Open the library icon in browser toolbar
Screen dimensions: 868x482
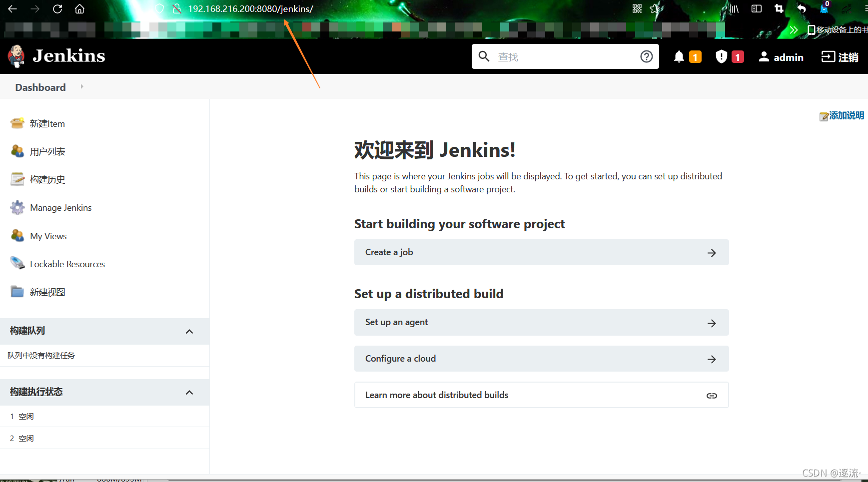click(x=734, y=8)
